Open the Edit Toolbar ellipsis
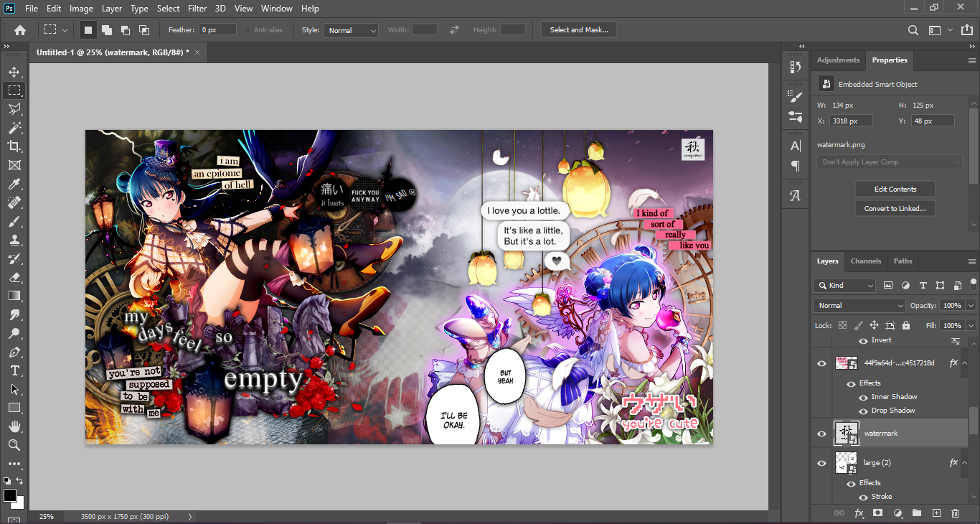Viewport: 980px width, 524px height. pyautogui.click(x=14, y=464)
